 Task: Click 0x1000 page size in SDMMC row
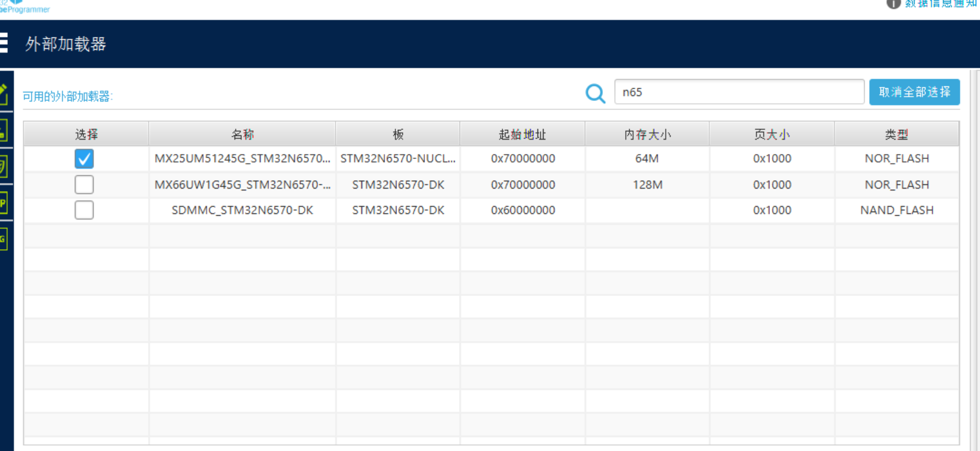pos(772,210)
